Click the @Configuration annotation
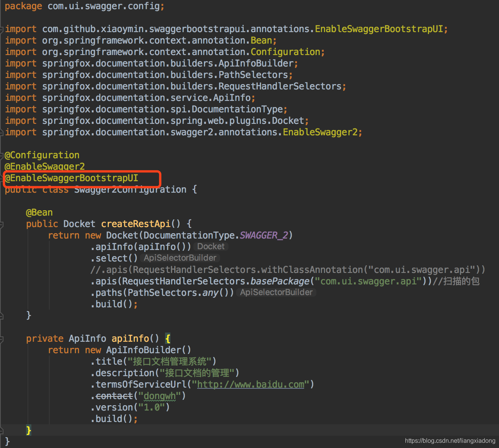This screenshot has height=448, width=499. (42, 155)
